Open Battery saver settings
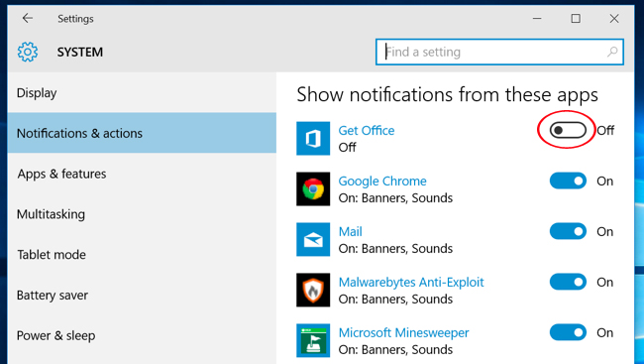Image resolution: width=644 pixels, height=364 pixels. pos(142,295)
